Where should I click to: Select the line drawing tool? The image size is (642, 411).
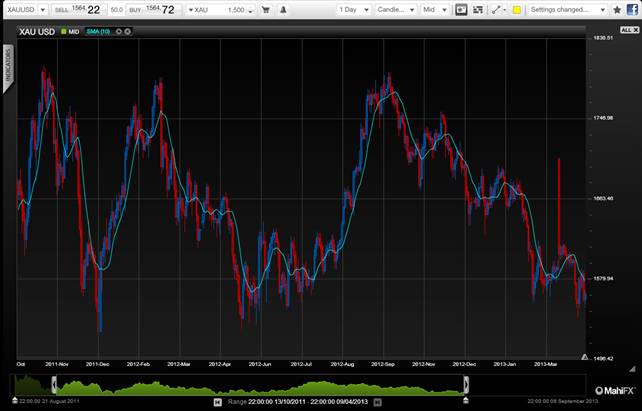tap(498, 9)
